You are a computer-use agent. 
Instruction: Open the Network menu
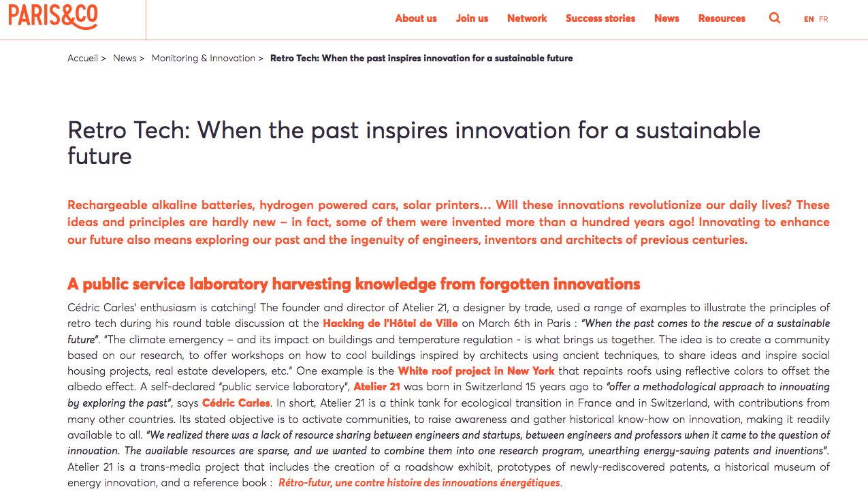click(527, 18)
